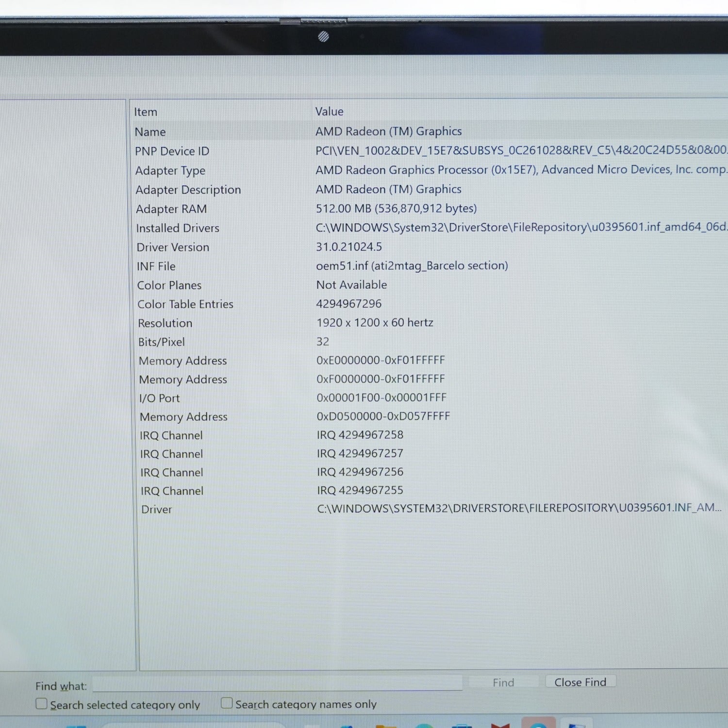Click the Close Find button
This screenshot has height=728, width=728.
(580, 682)
